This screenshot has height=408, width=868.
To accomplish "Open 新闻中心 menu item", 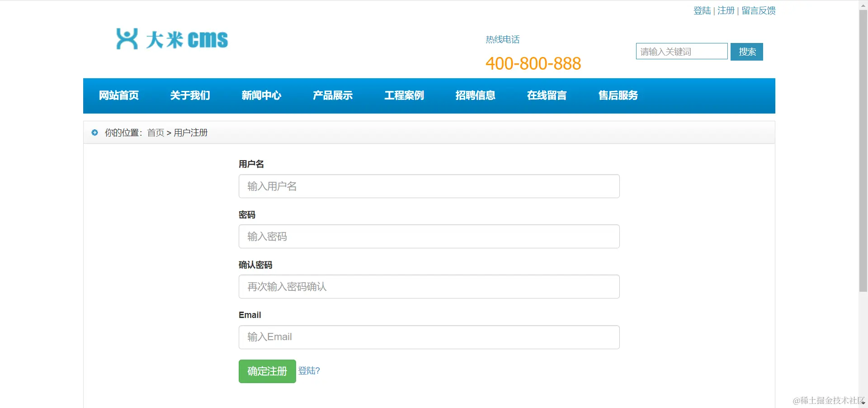I will [x=261, y=95].
